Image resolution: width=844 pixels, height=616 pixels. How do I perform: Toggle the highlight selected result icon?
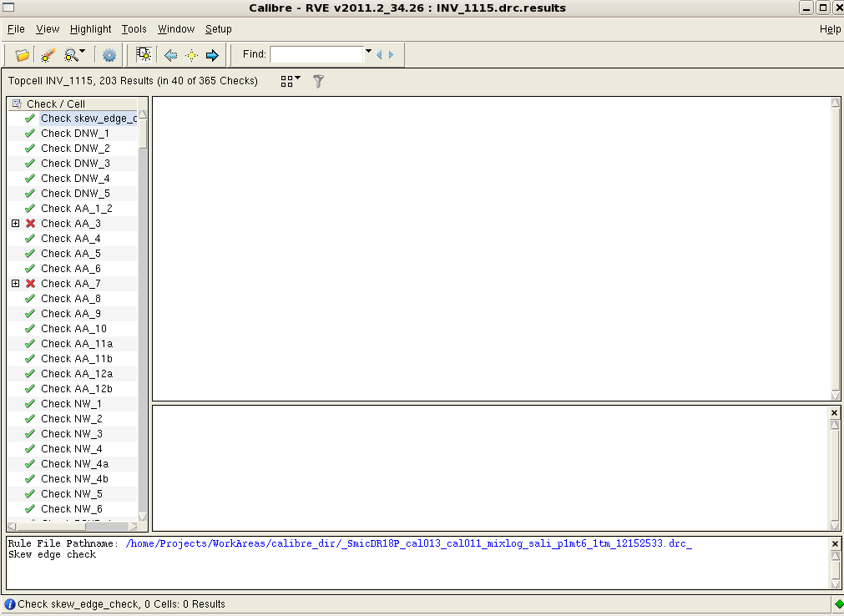point(144,54)
